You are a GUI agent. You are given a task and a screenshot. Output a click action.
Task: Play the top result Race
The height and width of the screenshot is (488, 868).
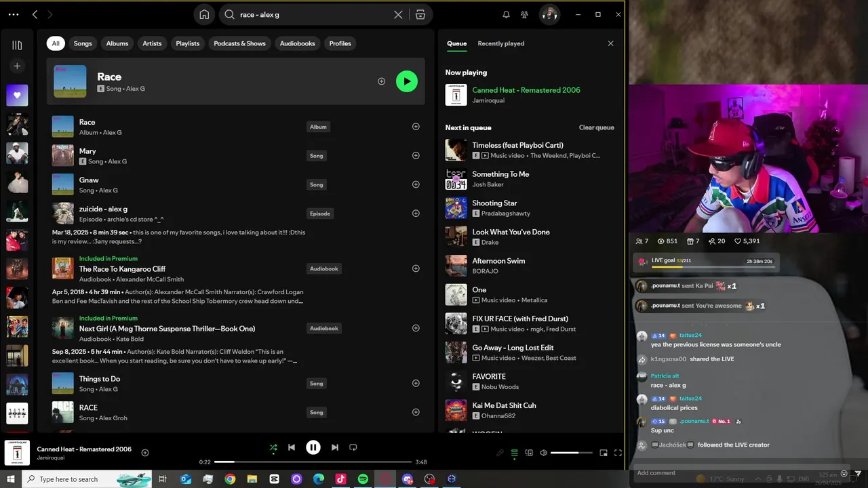(407, 81)
